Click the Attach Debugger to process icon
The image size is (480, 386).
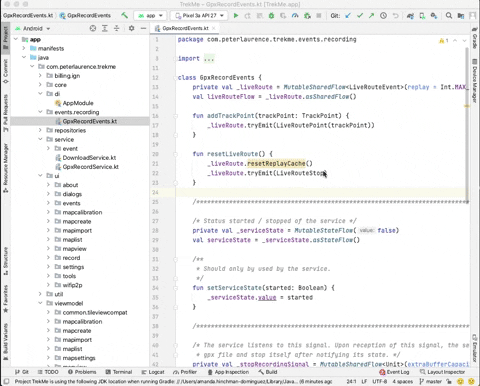307,16
